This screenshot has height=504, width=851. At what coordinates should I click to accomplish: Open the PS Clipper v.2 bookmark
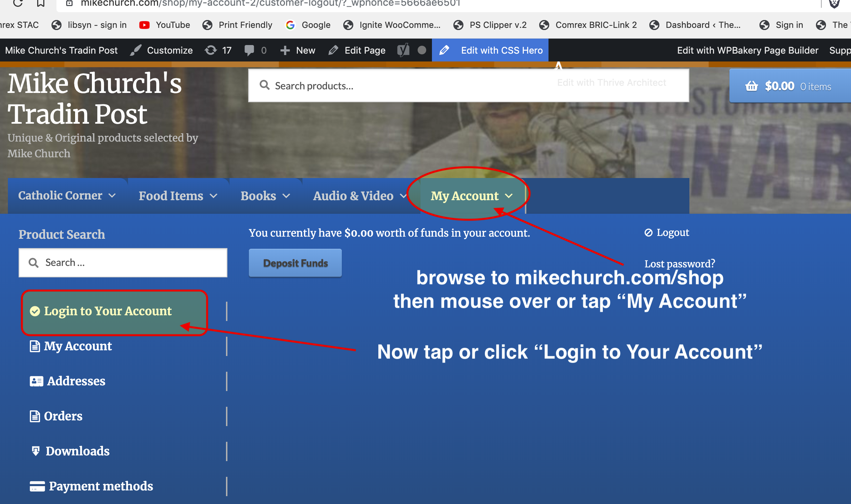(490, 25)
